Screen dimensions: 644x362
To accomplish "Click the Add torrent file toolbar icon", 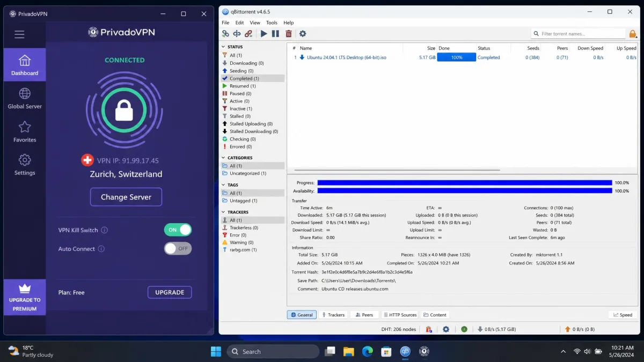I will [237, 33].
